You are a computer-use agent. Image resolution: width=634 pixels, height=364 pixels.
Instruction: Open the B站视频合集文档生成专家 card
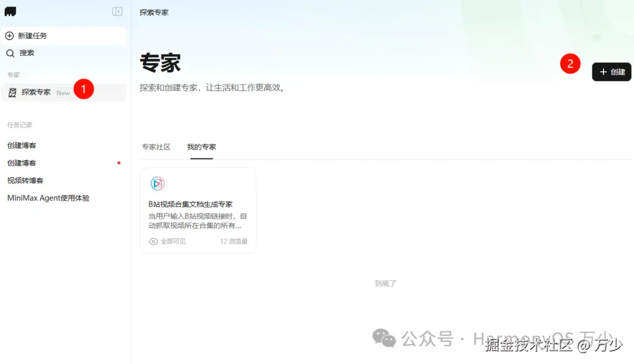click(x=198, y=210)
